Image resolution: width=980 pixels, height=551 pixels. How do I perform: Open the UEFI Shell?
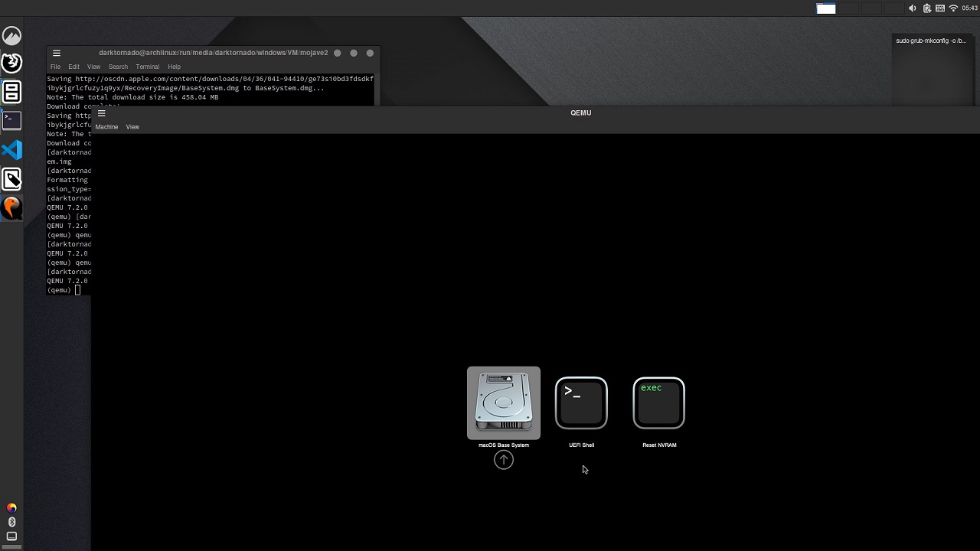[x=581, y=403]
